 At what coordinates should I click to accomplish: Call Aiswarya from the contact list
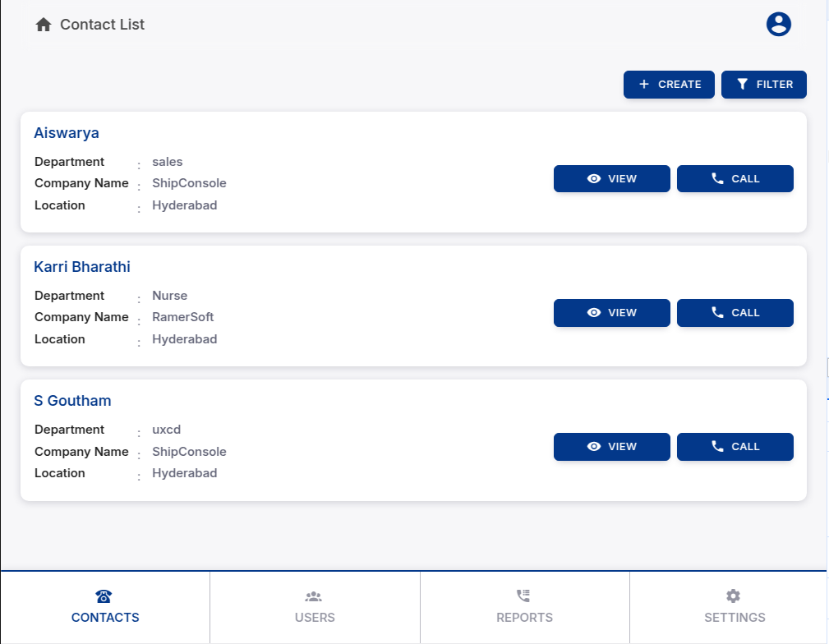click(735, 179)
